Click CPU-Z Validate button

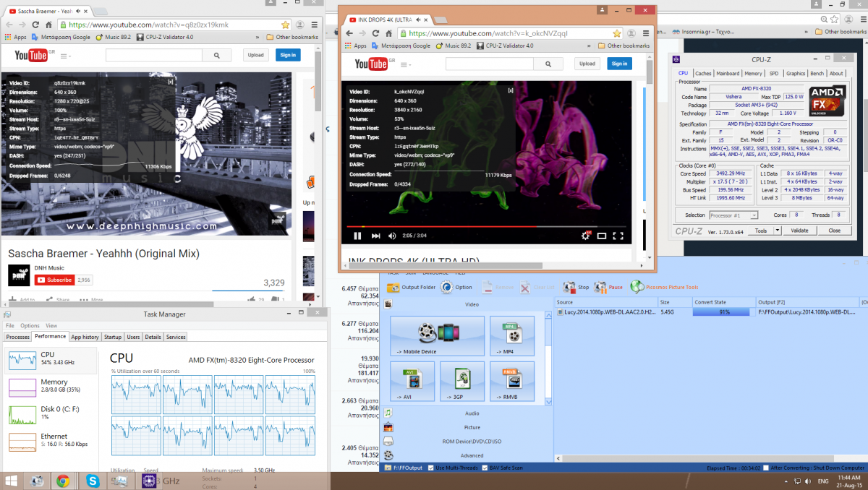[799, 231]
